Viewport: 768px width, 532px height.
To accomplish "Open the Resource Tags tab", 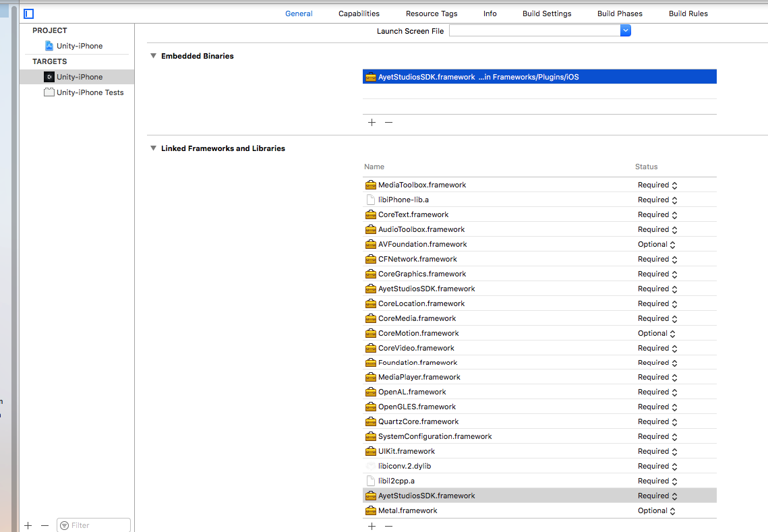I will coord(432,13).
